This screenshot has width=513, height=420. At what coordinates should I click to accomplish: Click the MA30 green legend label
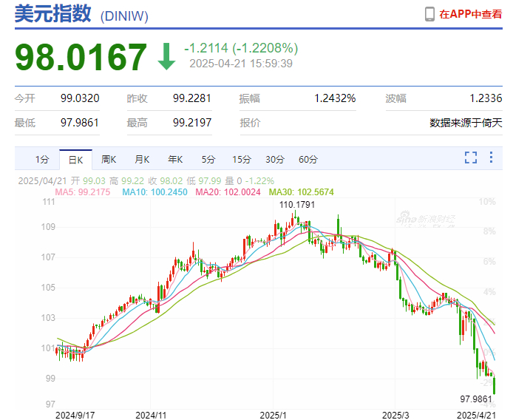point(302,192)
